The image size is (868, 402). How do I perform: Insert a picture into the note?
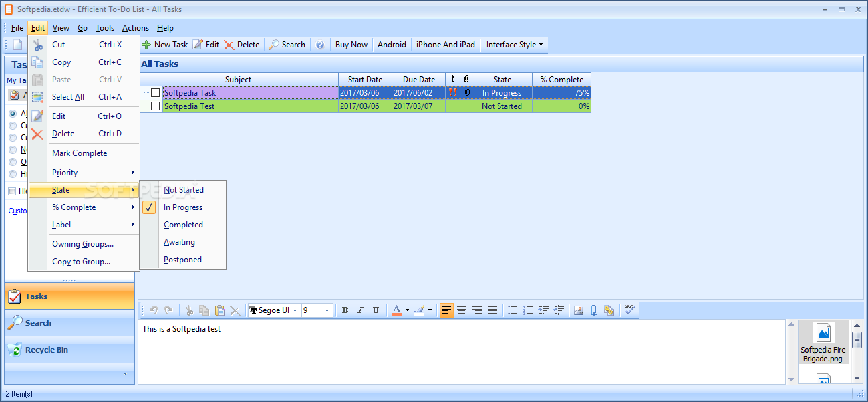pos(579,310)
